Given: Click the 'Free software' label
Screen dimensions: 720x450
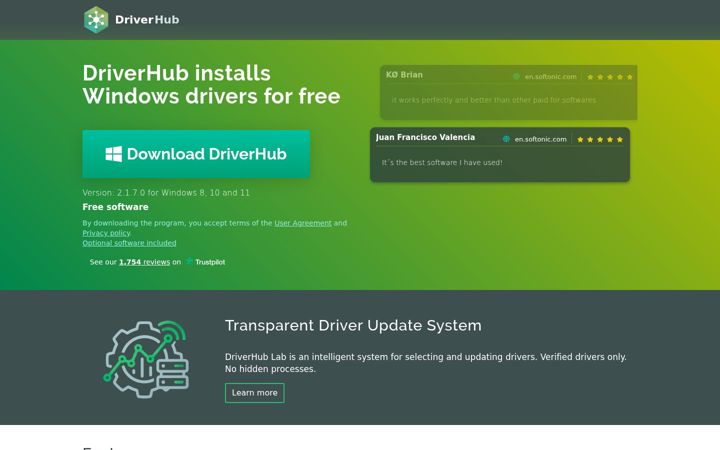Looking at the screenshot, I should click(115, 207).
